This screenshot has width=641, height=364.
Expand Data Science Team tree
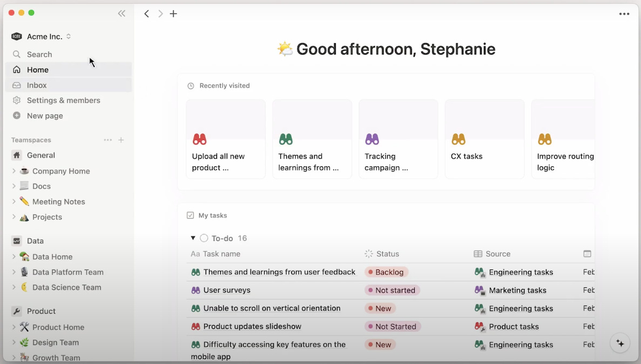pyautogui.click(x=14, y=287)
